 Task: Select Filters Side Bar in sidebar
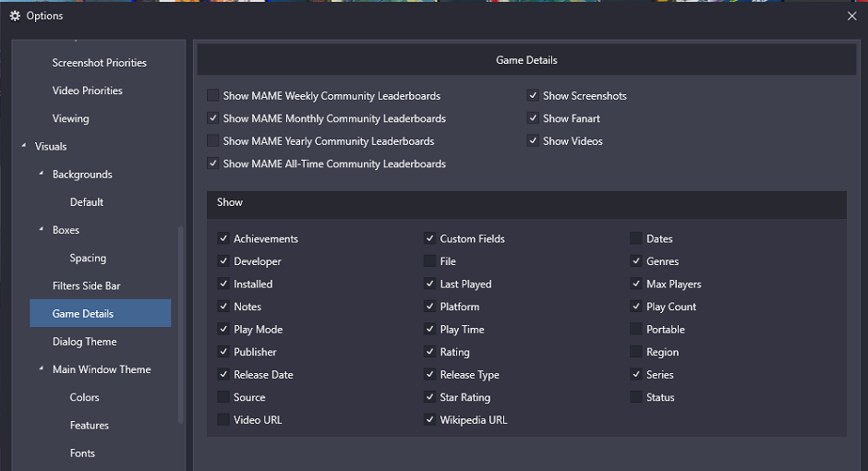click(x=87, y=285)
